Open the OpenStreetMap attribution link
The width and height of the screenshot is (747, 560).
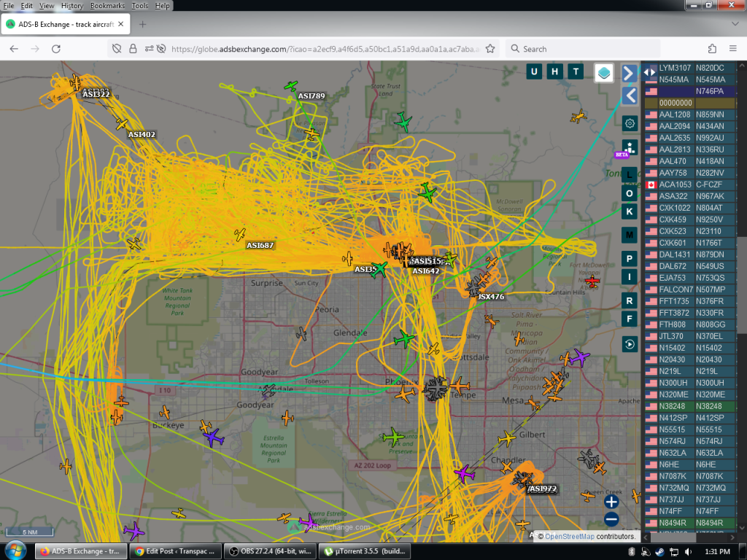tap(569, 536)
